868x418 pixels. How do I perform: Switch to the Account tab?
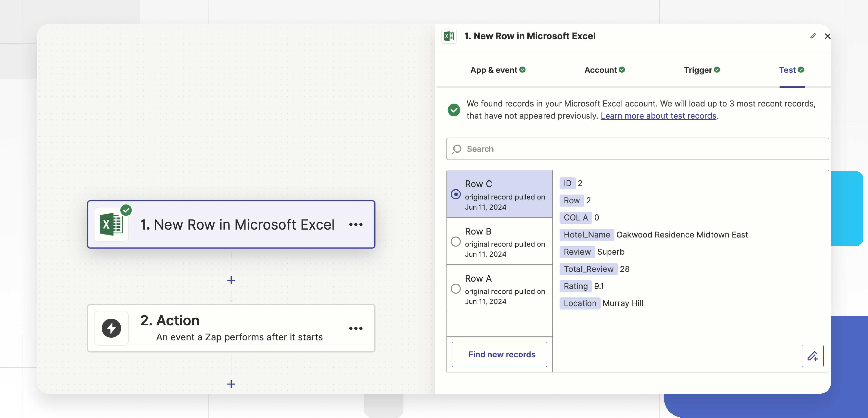click(605, 70)
